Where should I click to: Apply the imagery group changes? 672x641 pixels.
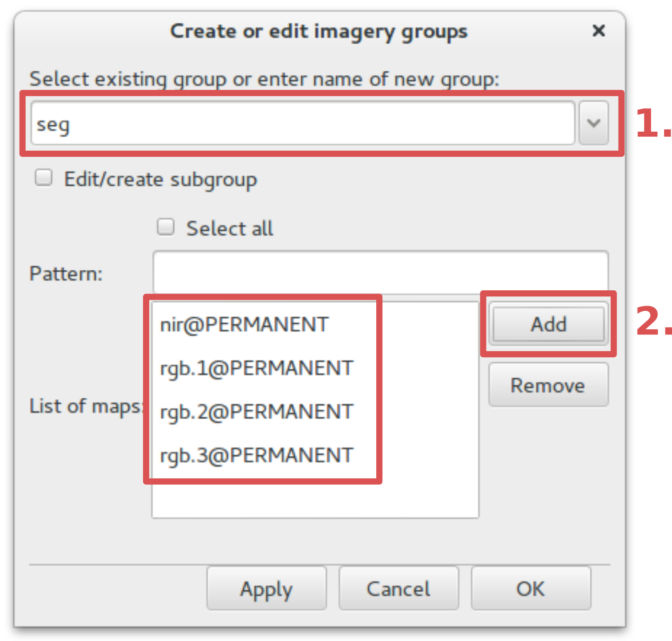pyautogui.click(x=266, y=588)
